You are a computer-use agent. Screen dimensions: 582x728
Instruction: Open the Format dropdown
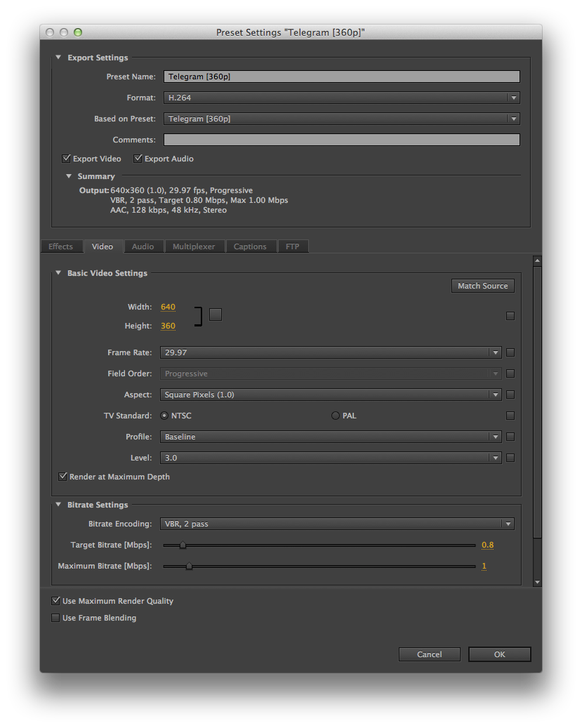(341, 98)
